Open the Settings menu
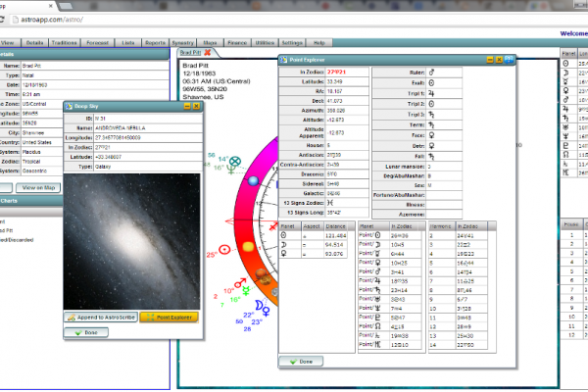 [292, 43]
